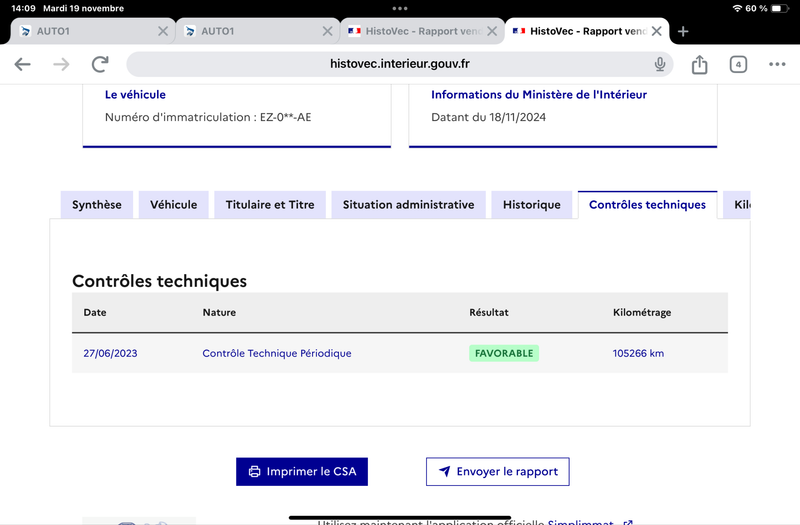
Task: Tap the 14:09 clock in status bar
Action: coord(23,8)
